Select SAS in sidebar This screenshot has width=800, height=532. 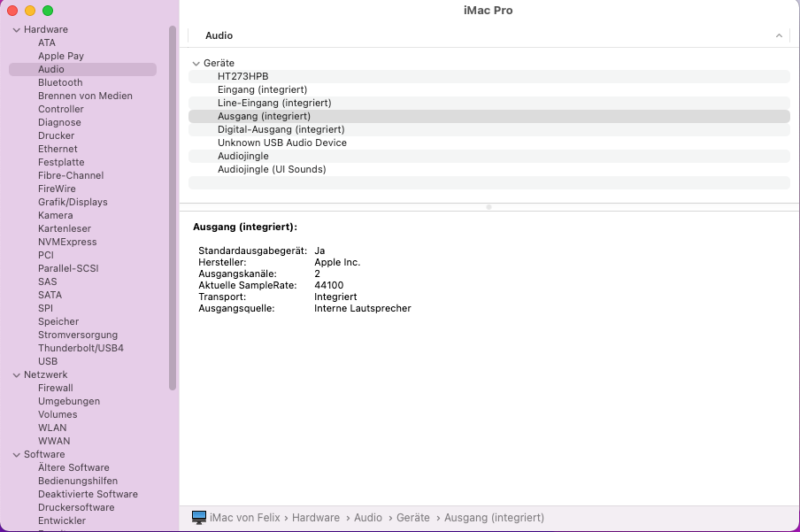48,281
